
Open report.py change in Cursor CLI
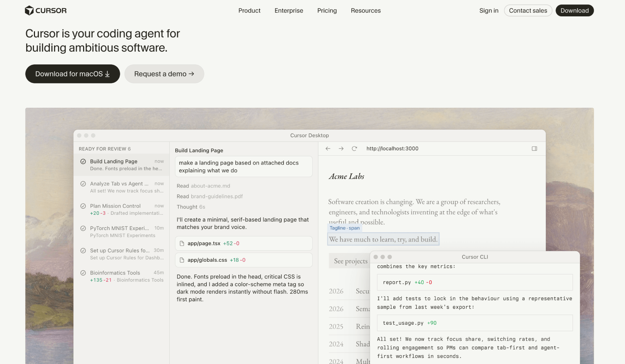point(475,282)
